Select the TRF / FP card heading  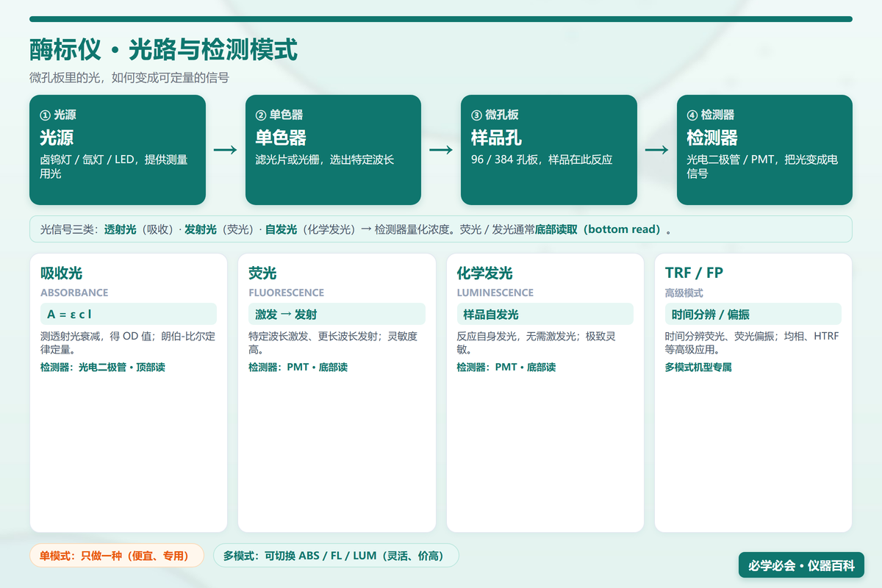pyautogui.click(x=694, y=273)
